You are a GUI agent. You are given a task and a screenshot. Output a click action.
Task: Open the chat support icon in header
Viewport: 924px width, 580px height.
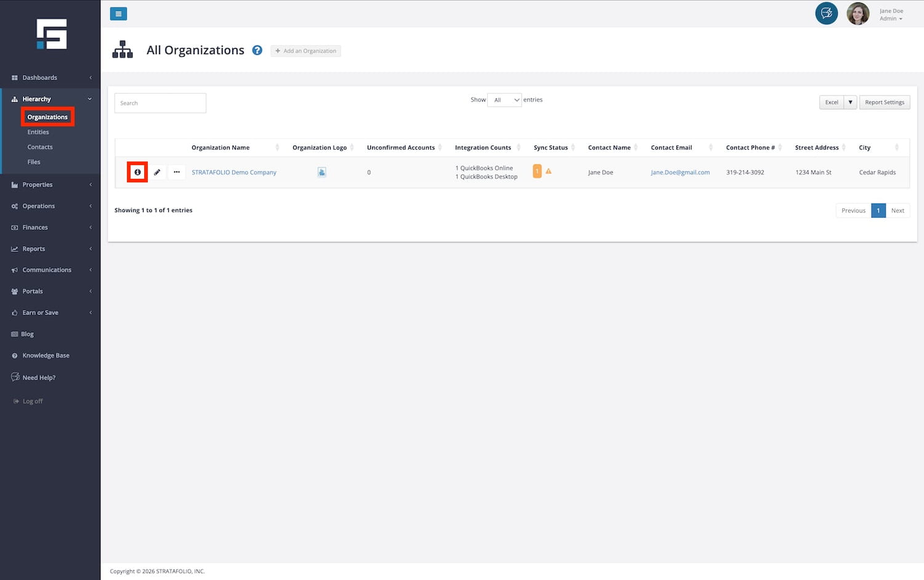(826, 14)
